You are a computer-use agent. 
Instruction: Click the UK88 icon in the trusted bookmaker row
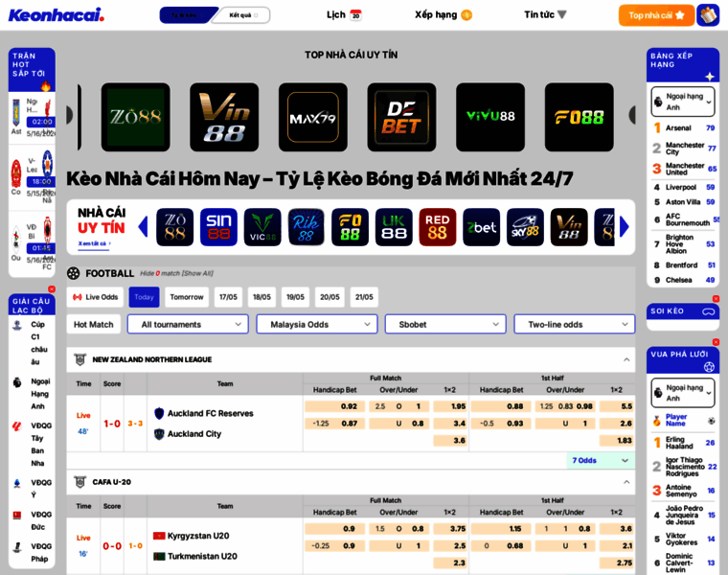[x=394, y=227]
